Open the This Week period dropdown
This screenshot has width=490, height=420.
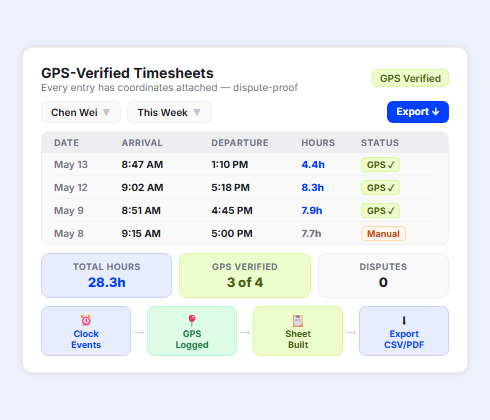[x=169, y=112]
